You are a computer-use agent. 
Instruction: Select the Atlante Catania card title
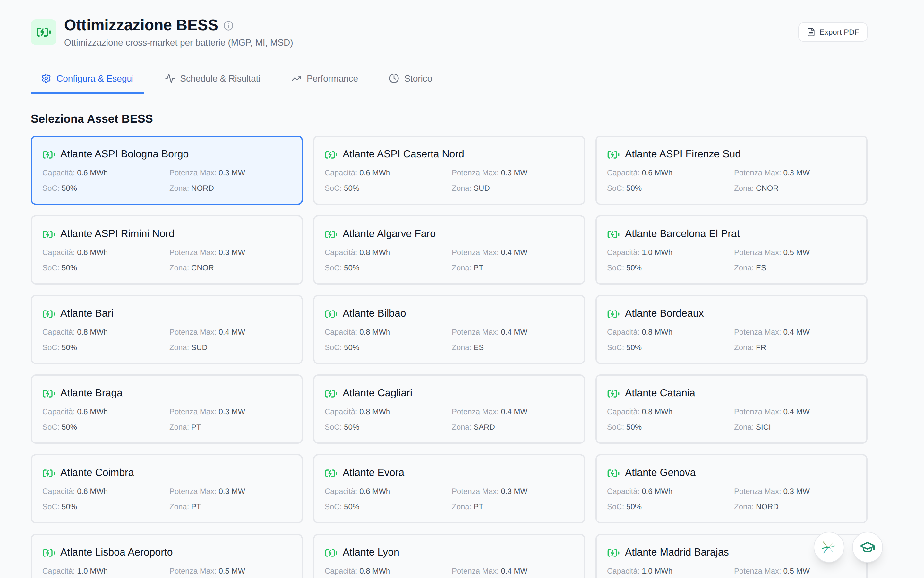(x=660, y=393)
